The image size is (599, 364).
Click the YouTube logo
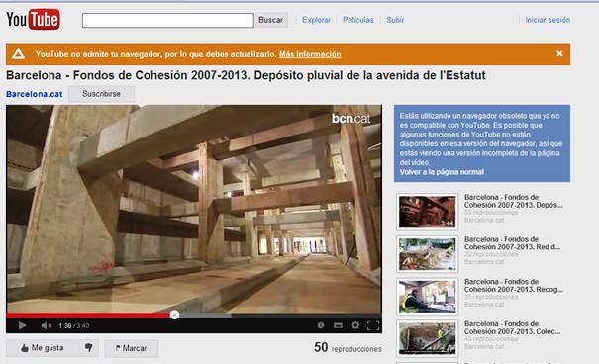point(34,20)
